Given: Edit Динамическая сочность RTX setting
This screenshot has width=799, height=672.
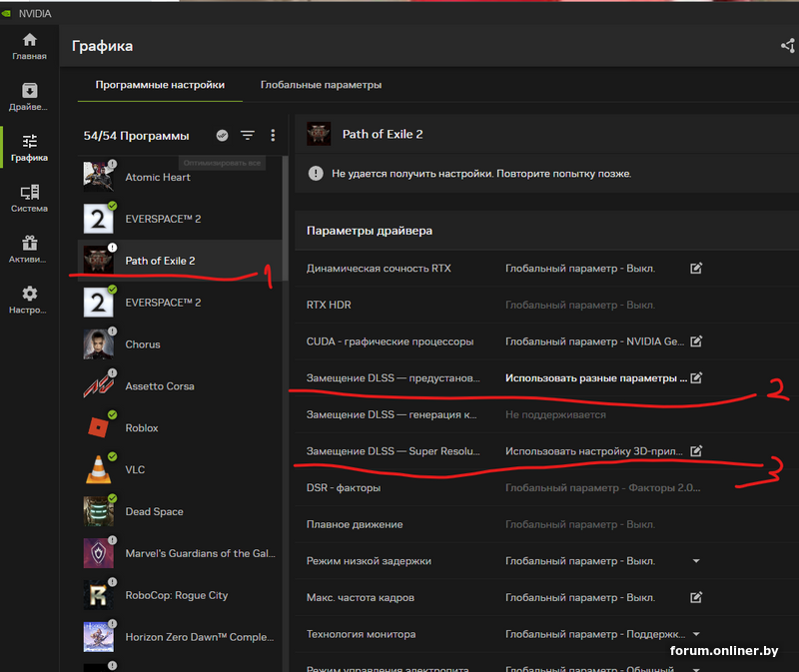Looking at the screenshot, I should tap(696, 268).
